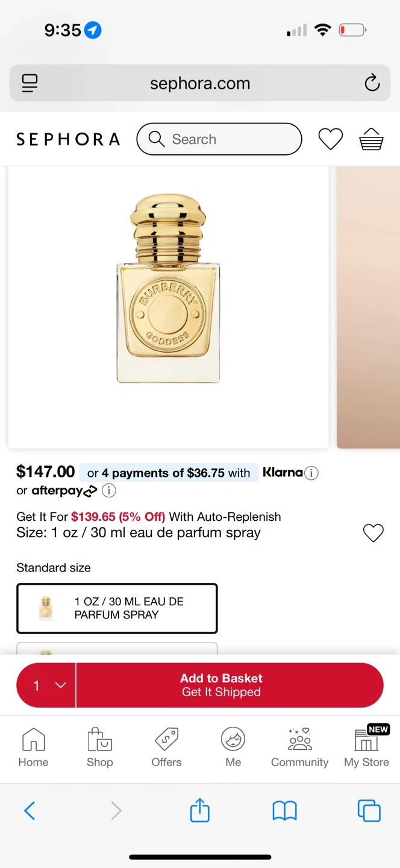This screenshot has width=400, height=868.
Task: Tap the Safari page reader icon
Action: 30,83
